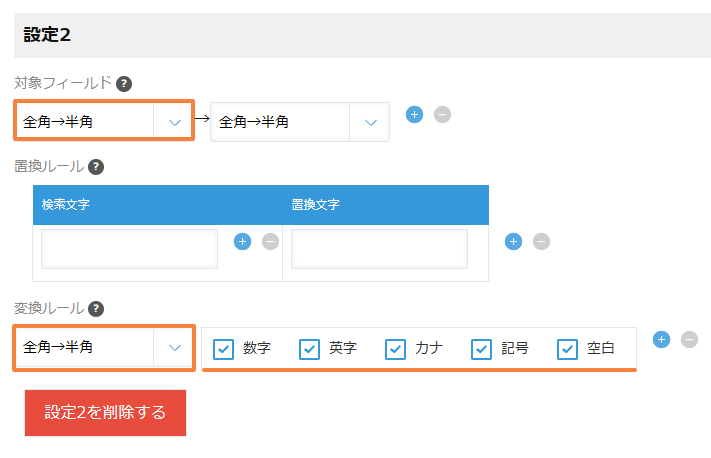Open the source 対象フィールド dropdown
Image resolution: width=711 pixels, height=458 pixels.
103,122
